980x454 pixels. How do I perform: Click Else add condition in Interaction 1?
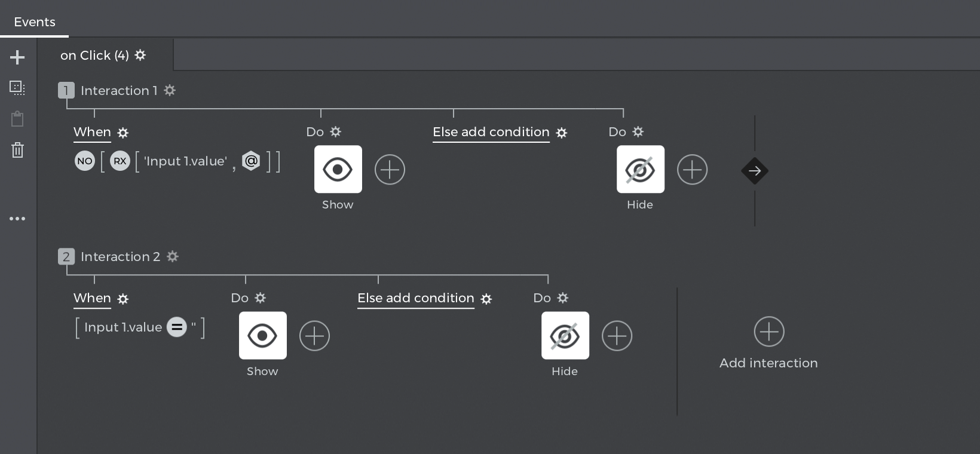(x=491, y=132)
